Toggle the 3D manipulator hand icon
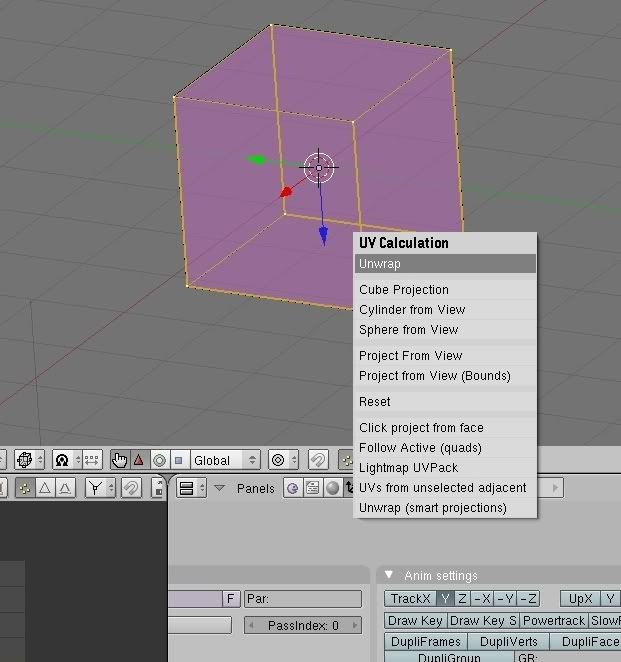 pyautogui.click(x=120, y=460)
